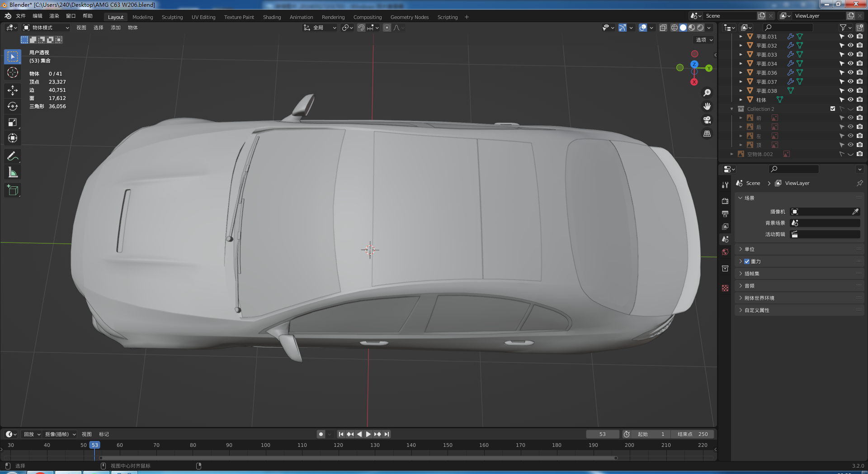Toggle camera view in viewport
868x474 pixels.
[707, 120]
